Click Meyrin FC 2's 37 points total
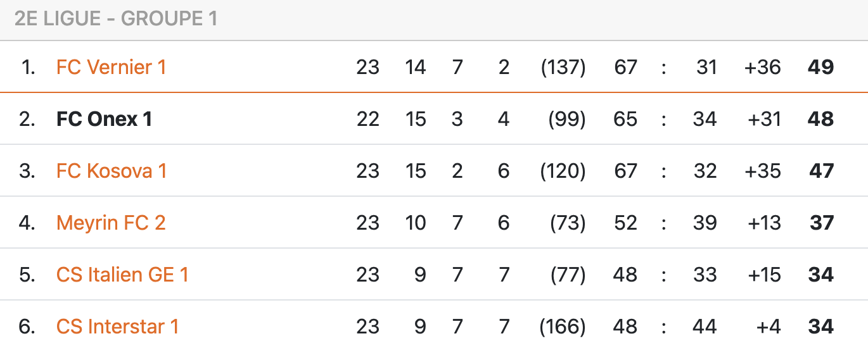The image size is (868, 348). [x=822, y=223]
